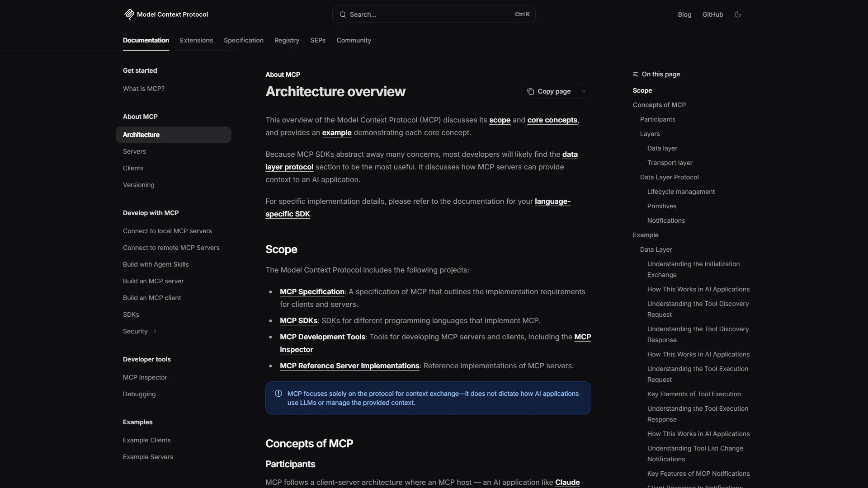
Task: Toggle dark mode moon icon
Action: tap(738, 14)
